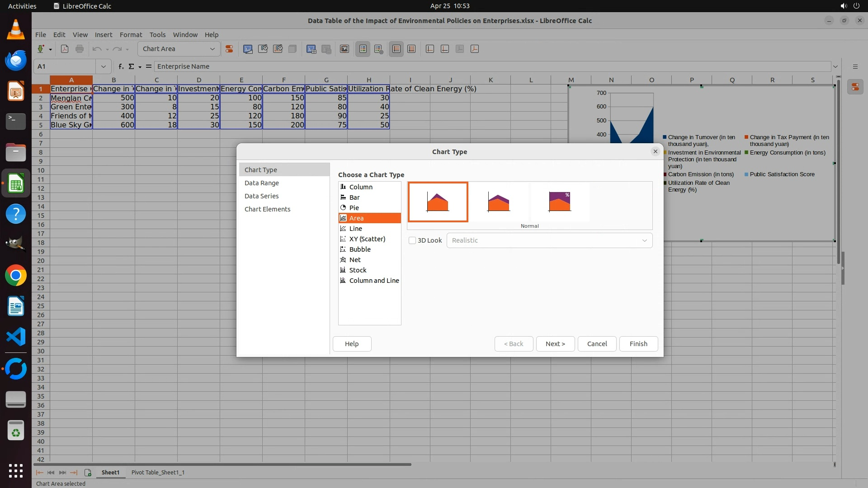Select the Pie chart type

pos(354,208)
